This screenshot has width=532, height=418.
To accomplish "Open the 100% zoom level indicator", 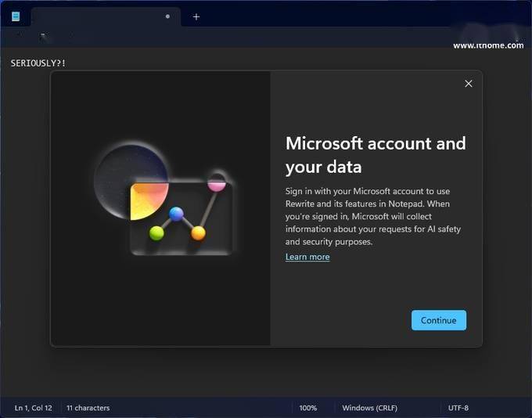I will pos(308,408).
